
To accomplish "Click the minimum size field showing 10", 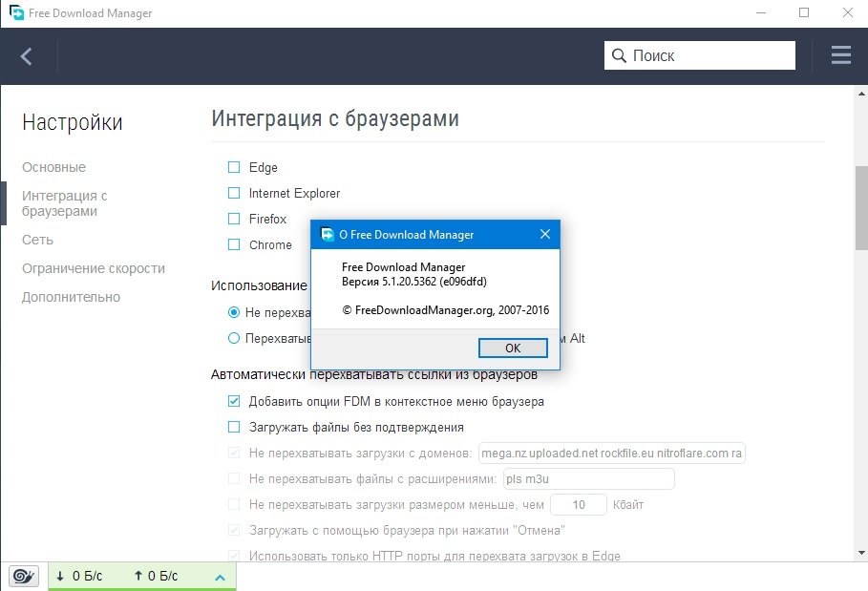I will click(579, 505).
